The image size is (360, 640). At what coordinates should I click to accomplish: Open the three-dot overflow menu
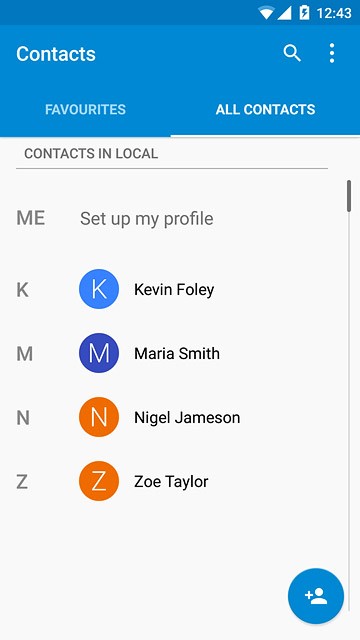tap(332, 53)
